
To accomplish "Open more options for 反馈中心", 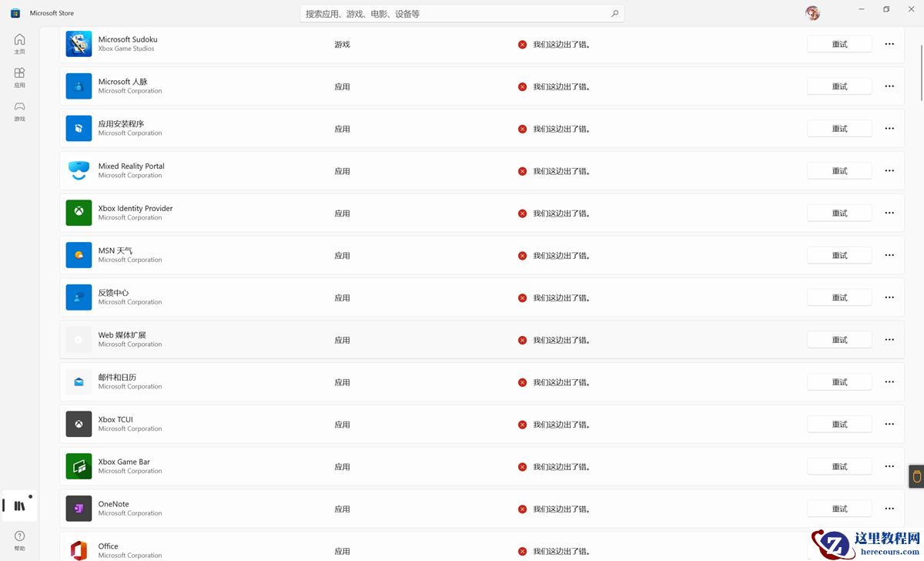I will point(889,297).
